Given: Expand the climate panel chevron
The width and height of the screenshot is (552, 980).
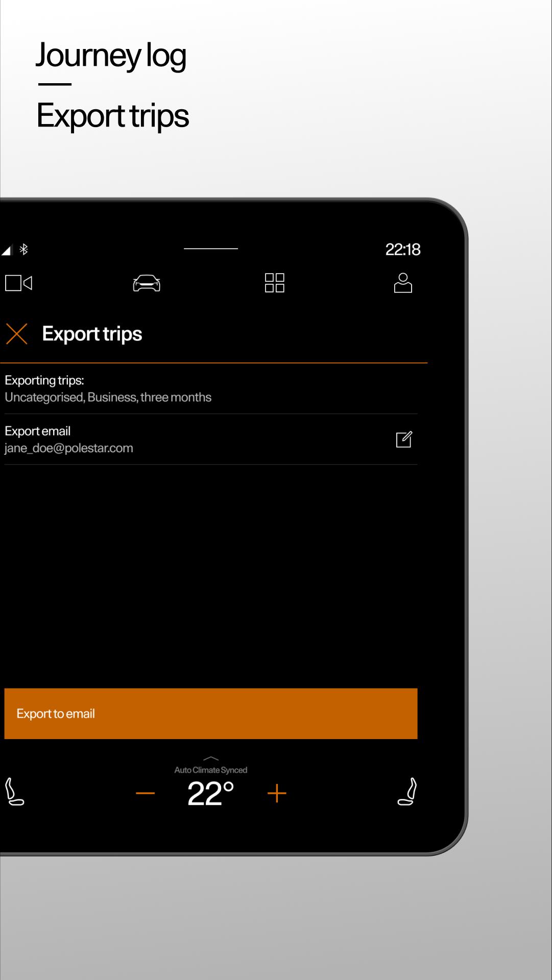Looking at the screenshot, I should coord(211,759).
